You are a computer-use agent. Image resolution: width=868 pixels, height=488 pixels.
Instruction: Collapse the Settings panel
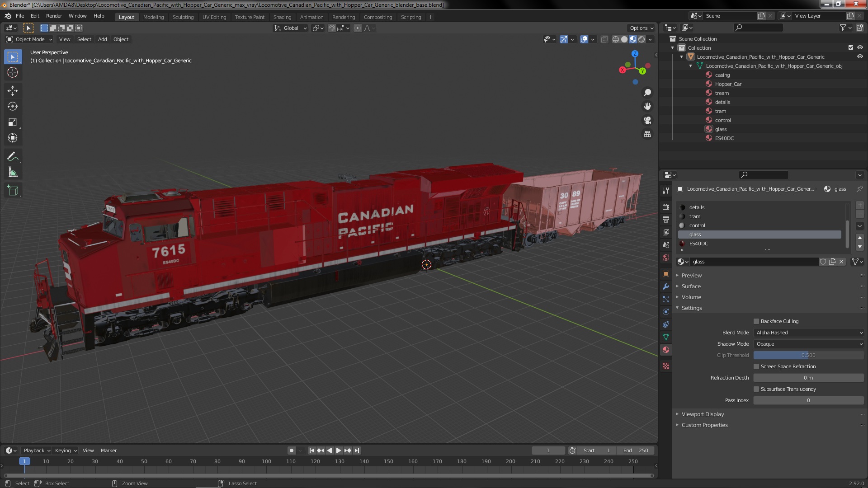[x=692, y=308]
